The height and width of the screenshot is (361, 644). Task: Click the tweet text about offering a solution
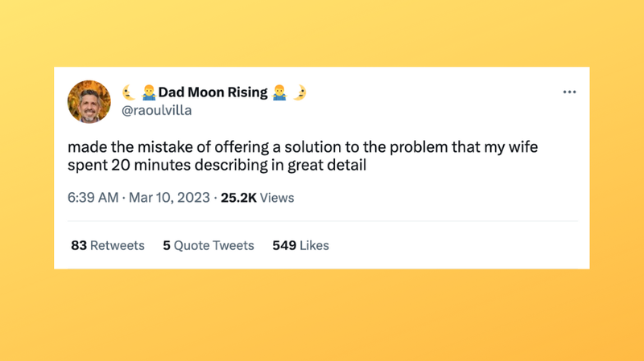303,156
